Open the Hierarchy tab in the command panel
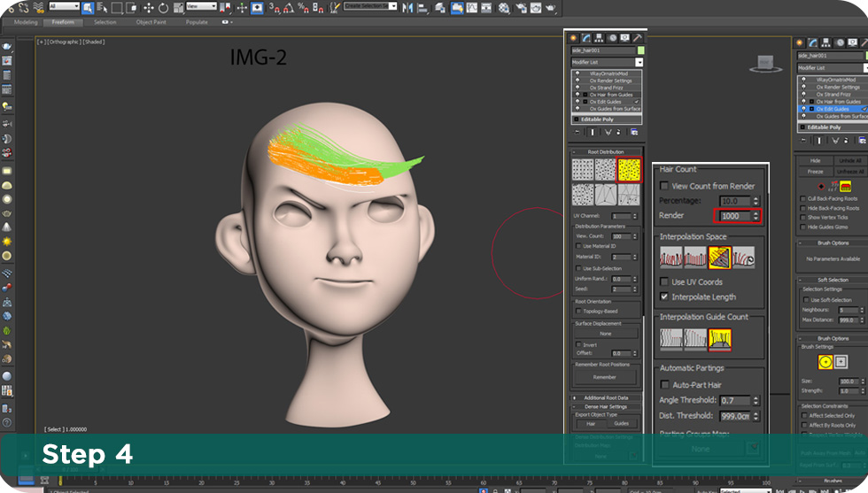The height and width of the screenshot is (493, 868). coord(600,39)
